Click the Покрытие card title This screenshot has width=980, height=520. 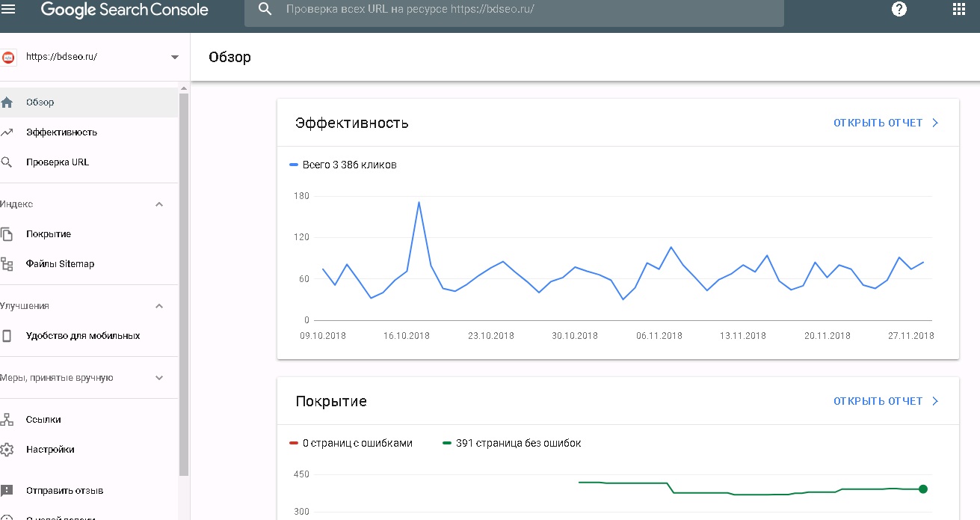[x=331, y=401]
